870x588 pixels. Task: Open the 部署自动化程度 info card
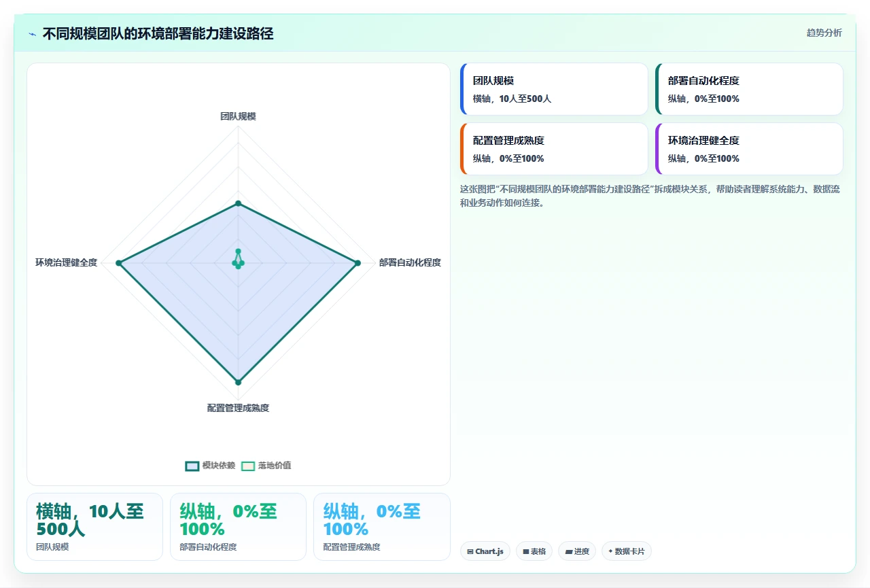[749, 89]
